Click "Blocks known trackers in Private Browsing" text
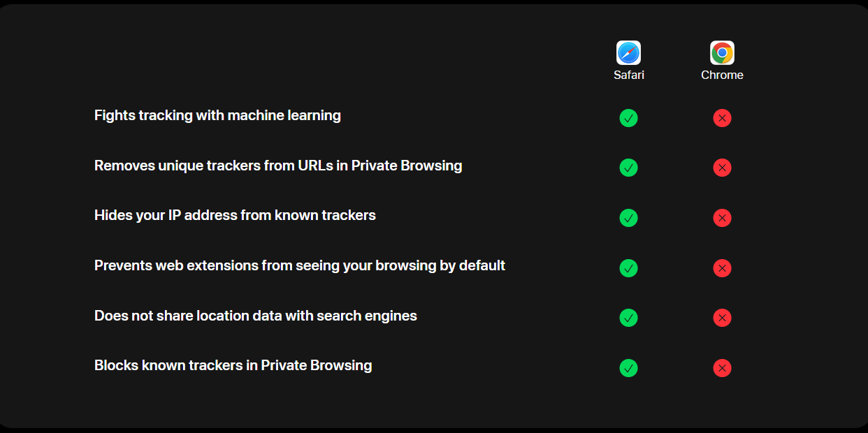This screenshot has width=868, height=433. pos(233,365)
